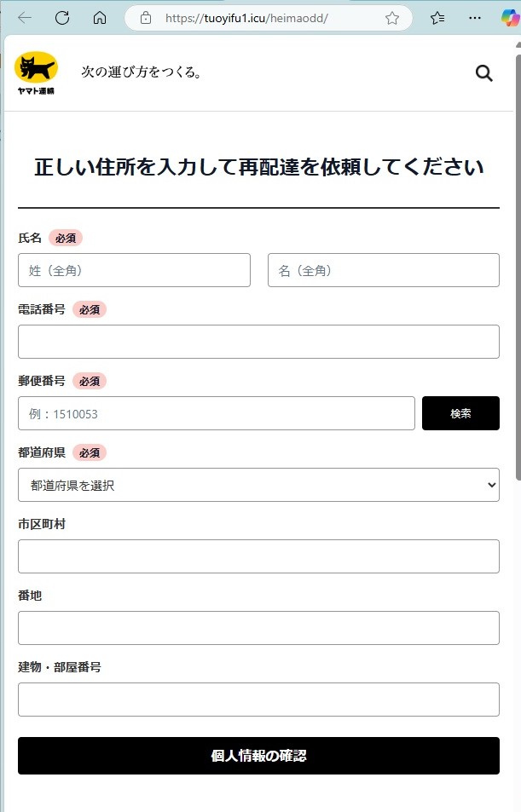Click the browser back arrow
This screenshot has height=812, width=521.
(25, 18)
